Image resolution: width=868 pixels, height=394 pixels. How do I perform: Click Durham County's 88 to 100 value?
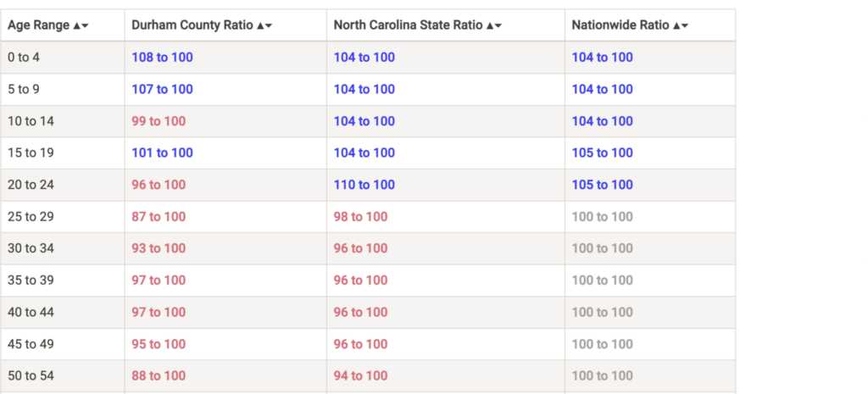pos(159,376)
